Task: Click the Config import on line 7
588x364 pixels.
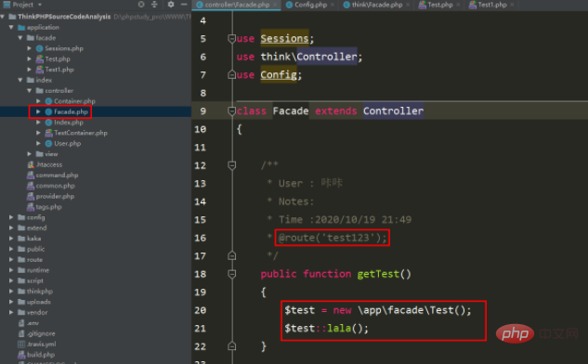Action: pyautogui.click(x=279, y=74)
